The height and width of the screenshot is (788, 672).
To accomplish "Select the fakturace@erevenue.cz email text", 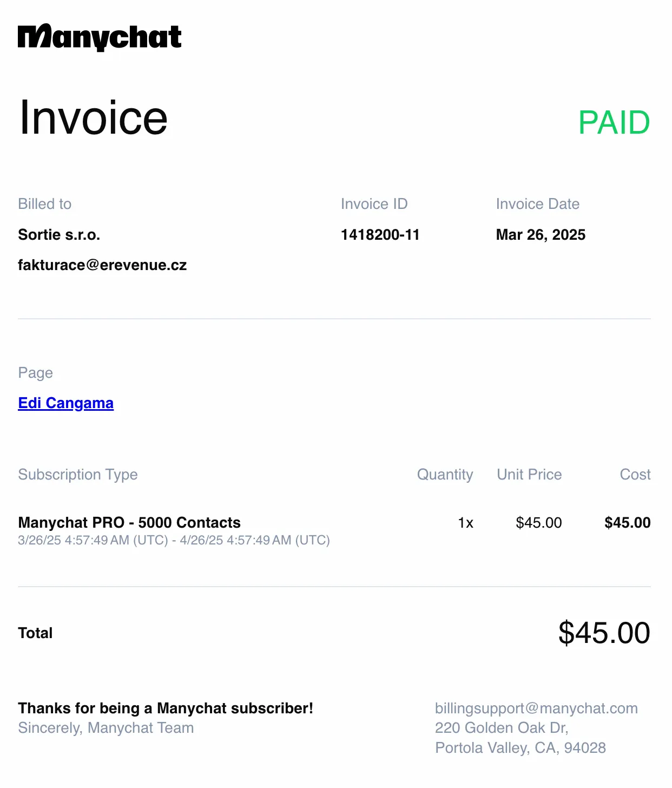I will pyautogui.click(x=102, y=265).
